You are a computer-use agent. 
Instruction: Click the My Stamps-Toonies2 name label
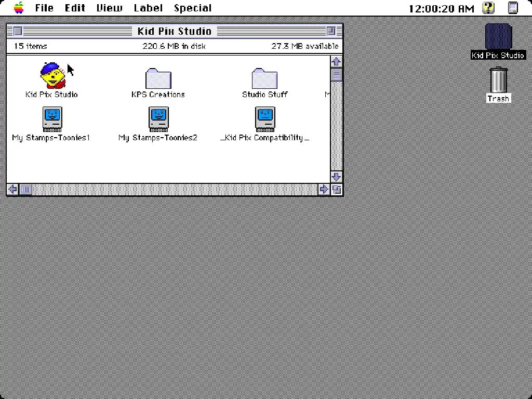point(158,138)
